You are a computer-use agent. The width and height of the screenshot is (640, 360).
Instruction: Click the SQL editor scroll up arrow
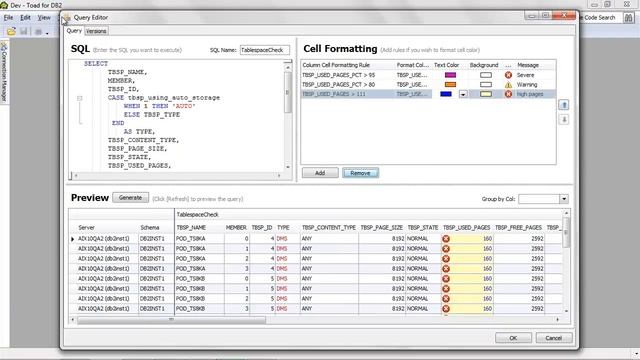coord(288,67)
